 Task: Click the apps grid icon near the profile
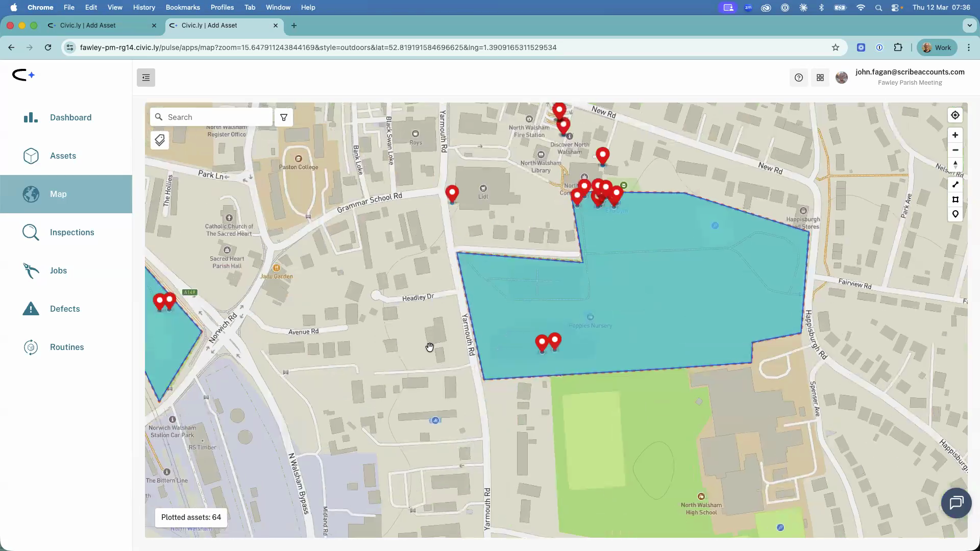820,78
